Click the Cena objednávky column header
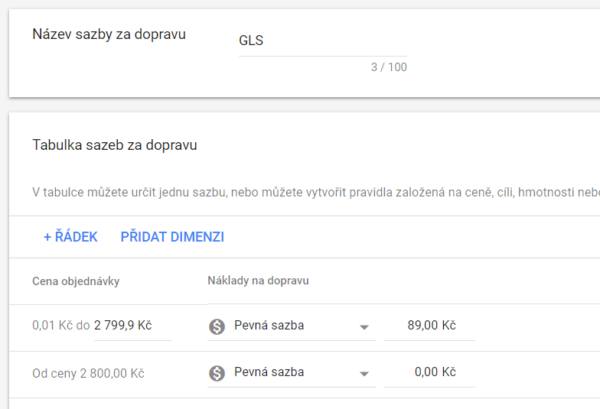 [x=76, y=281]
